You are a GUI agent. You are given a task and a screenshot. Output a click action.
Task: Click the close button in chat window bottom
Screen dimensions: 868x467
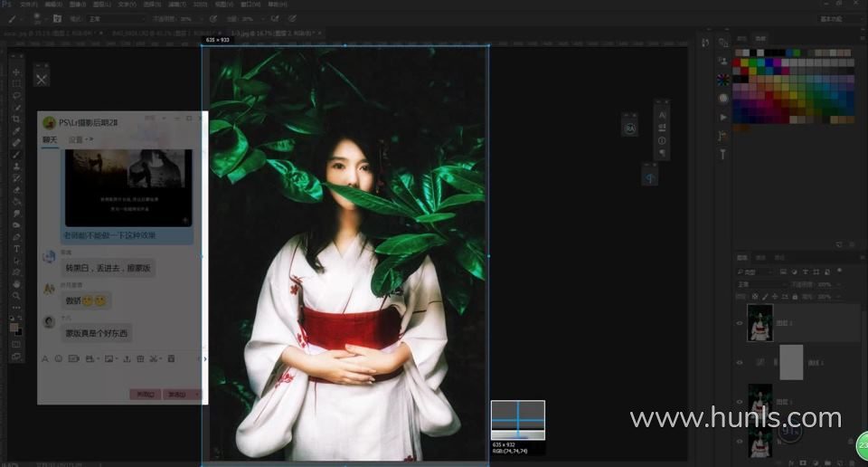(146, 395)
